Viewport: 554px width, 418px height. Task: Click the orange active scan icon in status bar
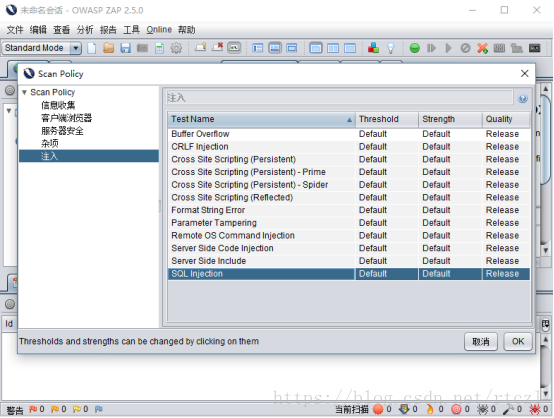(x=378, y=409)
